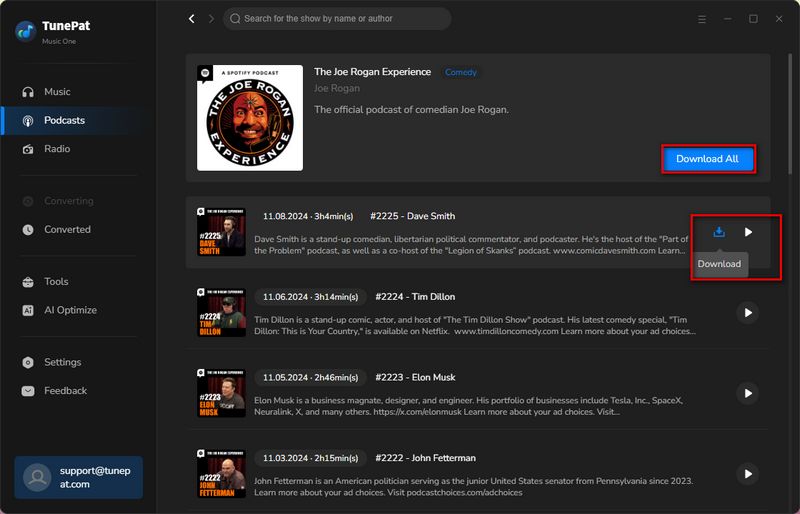The width and height of the screenshot is (800, 514).
Task: Click the Download All button
Action: [708, 159]
